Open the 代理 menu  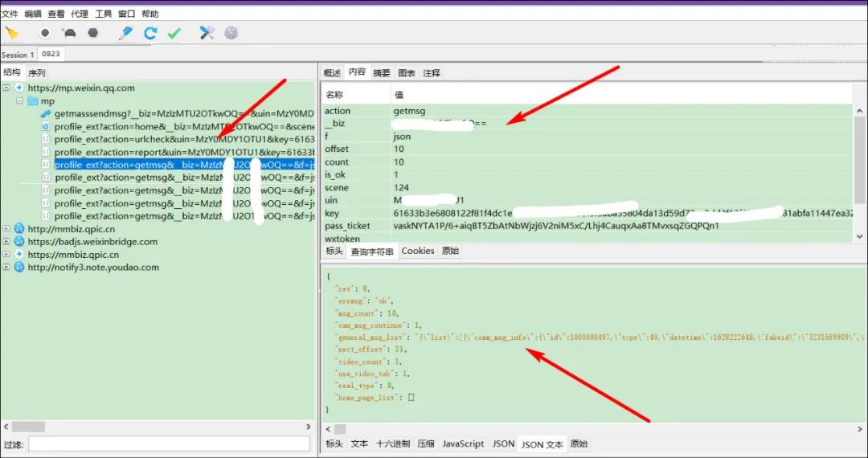pyautogui.click(x=80, y=14)
